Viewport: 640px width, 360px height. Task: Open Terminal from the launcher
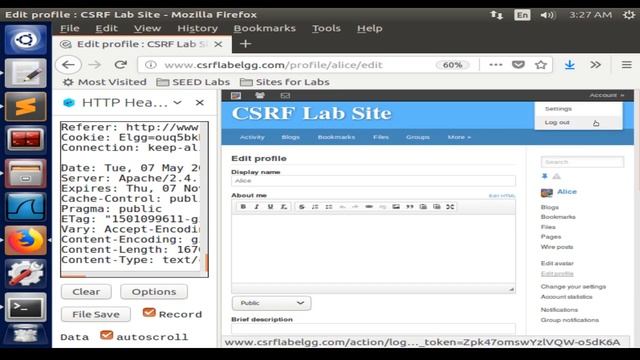pyautogui.click(x=26, y=307)
